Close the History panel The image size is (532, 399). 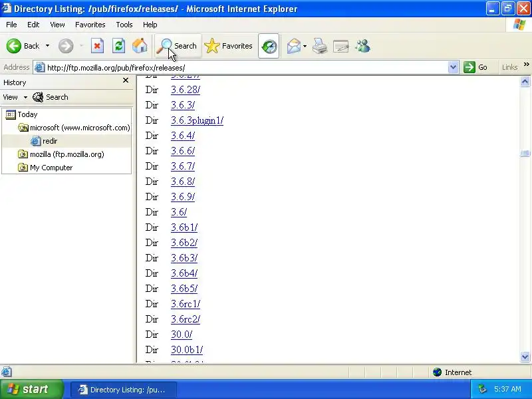point(126,80)
